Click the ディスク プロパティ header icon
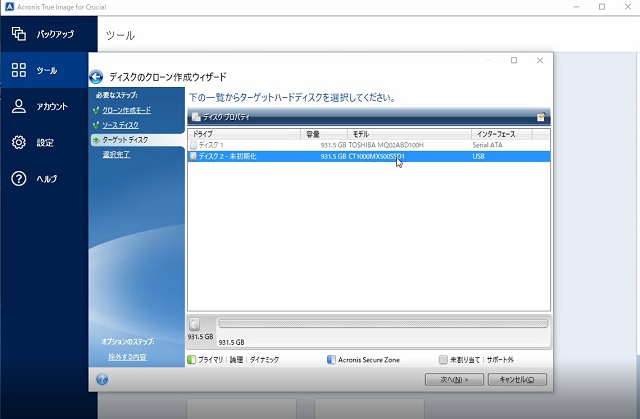This screenshot has width=640, height=419. (x=196, y=117)
